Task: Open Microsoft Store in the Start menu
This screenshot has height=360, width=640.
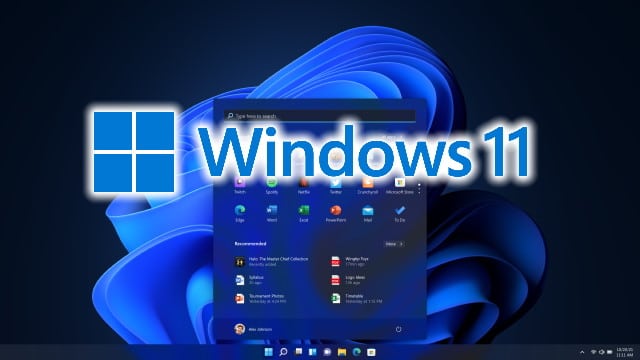Action: click(400, 186)
